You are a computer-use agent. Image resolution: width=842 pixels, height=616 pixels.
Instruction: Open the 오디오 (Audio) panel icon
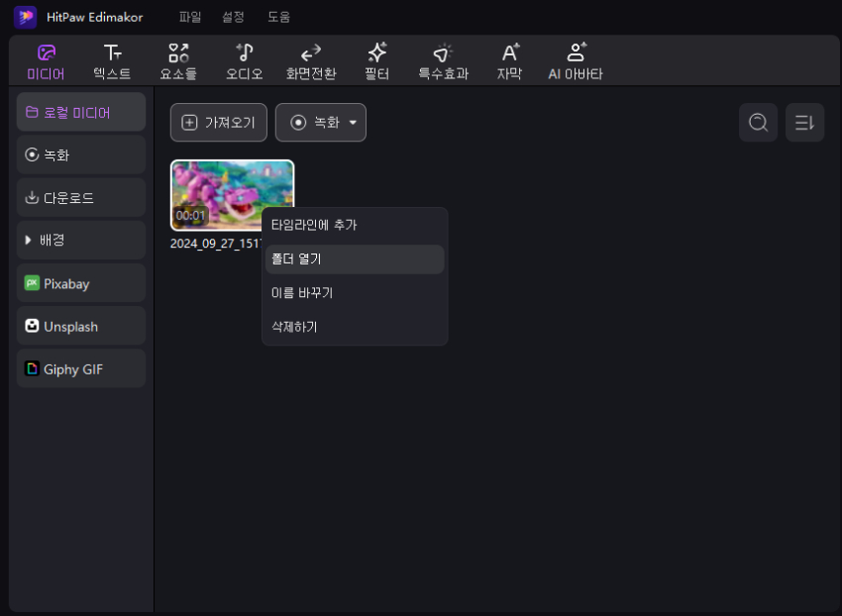[x=244, y=59]
